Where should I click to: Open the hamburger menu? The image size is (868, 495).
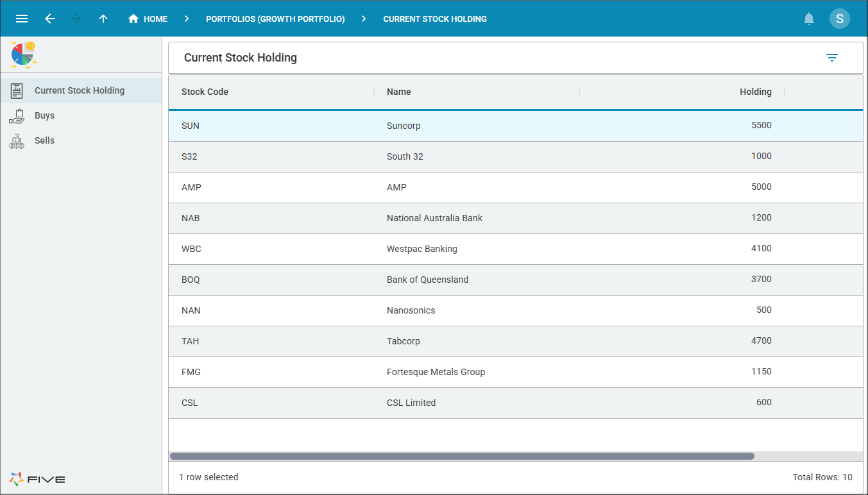[x=22, y=19]
